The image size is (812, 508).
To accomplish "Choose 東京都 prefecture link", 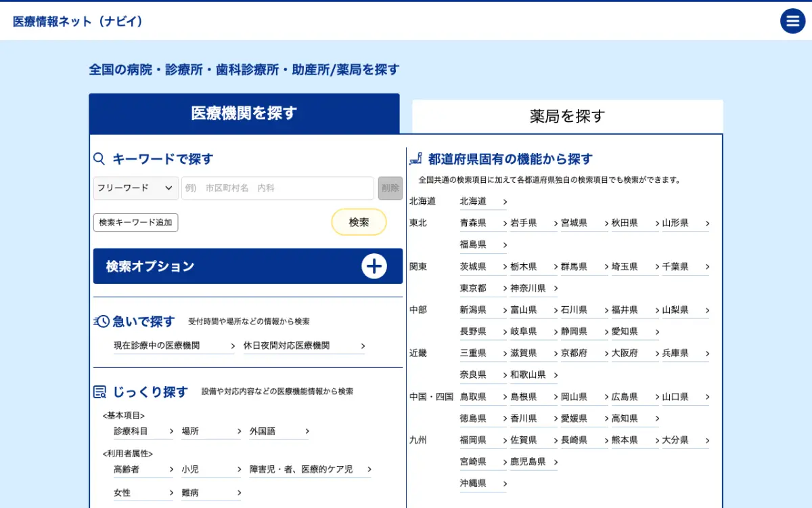I will coord(483,289).
